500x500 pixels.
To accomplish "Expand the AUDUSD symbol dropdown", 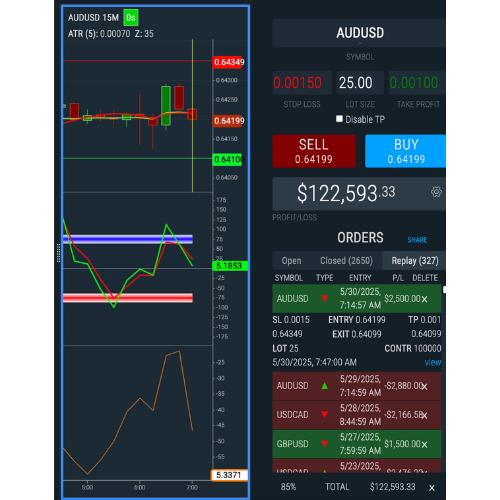I will coord(359,33).
